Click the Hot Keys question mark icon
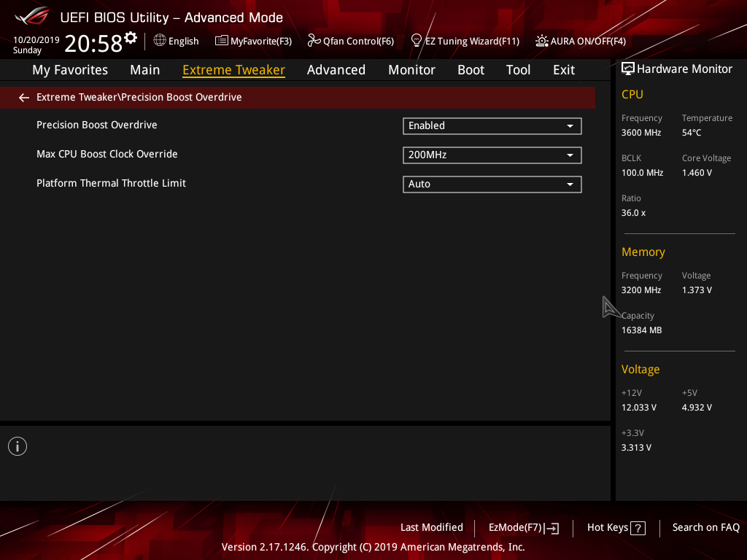 638,528
